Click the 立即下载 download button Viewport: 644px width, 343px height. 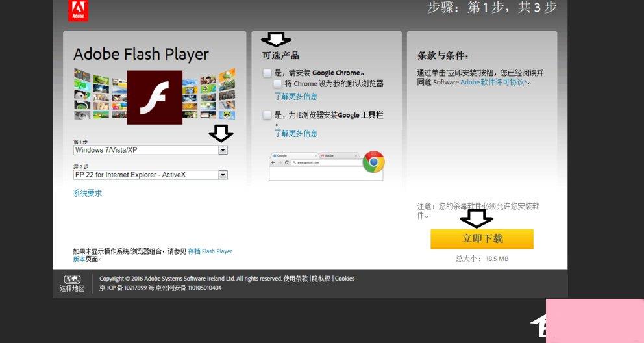coord(482,239)
